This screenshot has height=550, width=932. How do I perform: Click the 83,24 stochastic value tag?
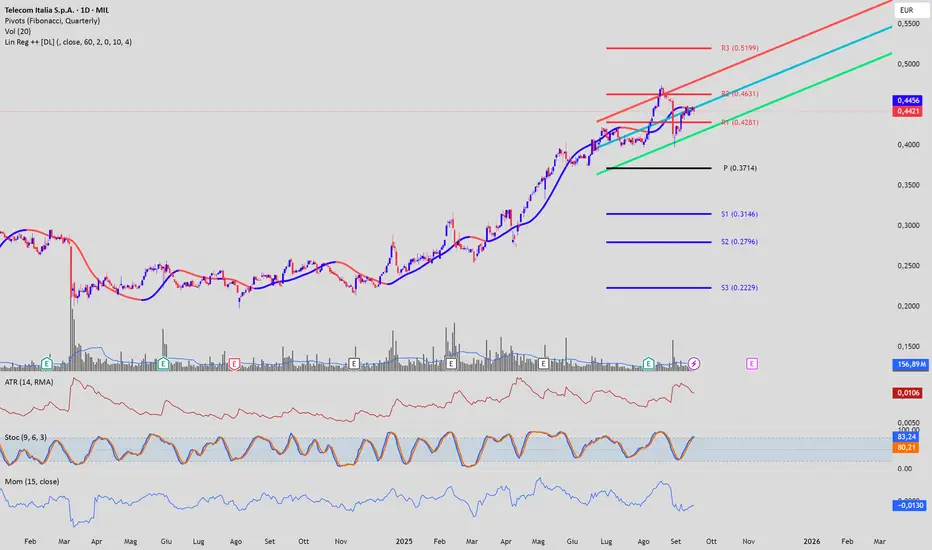click(x=906, y=437)
